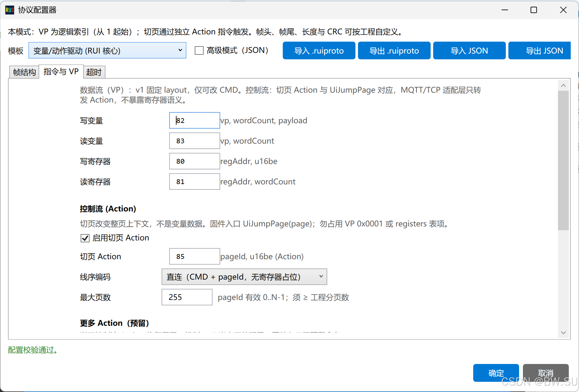Click the 'vp, wordCount, payload' hint text

(x=264, y=120)
